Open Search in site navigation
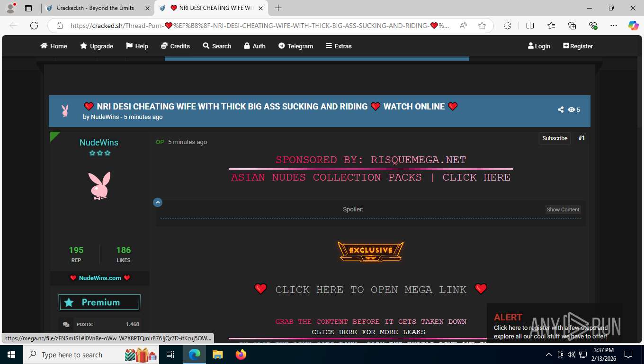The width and height of the screenshot is (644, 364). pyautogui.click(x=217, y=46)
